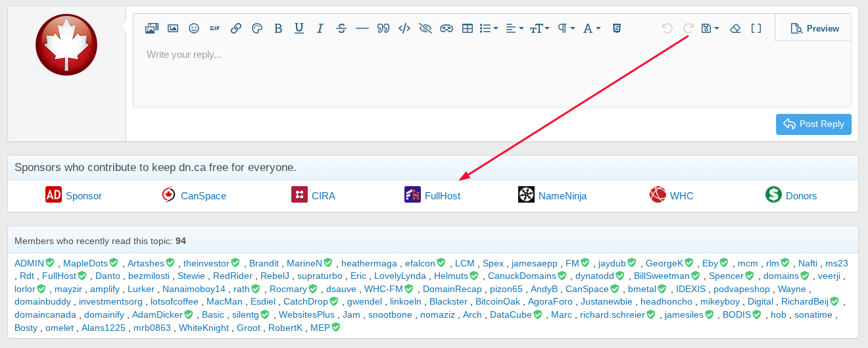This screenshot has width=868, height=348.
Task: Open the CIRA sponsor link
Action: [x=324, y=196]
